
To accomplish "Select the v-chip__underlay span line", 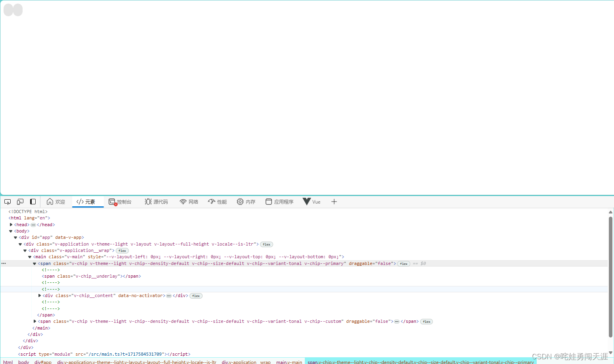I will (91, 276).
